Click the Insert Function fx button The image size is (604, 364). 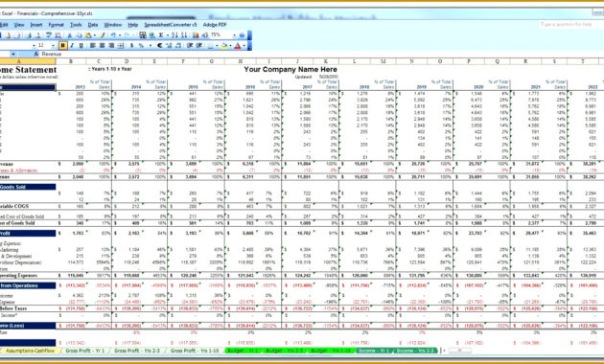(x=36, y=55)
